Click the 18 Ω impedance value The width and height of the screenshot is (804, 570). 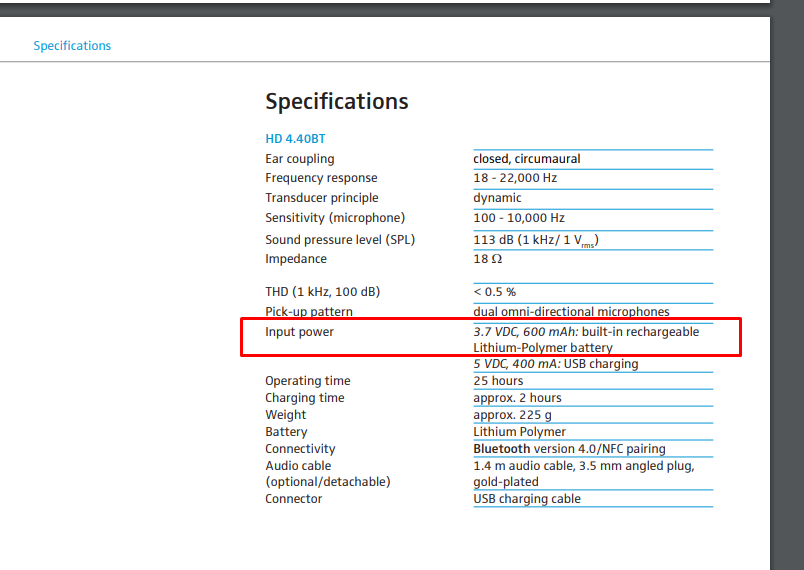(x=488, y=259)
